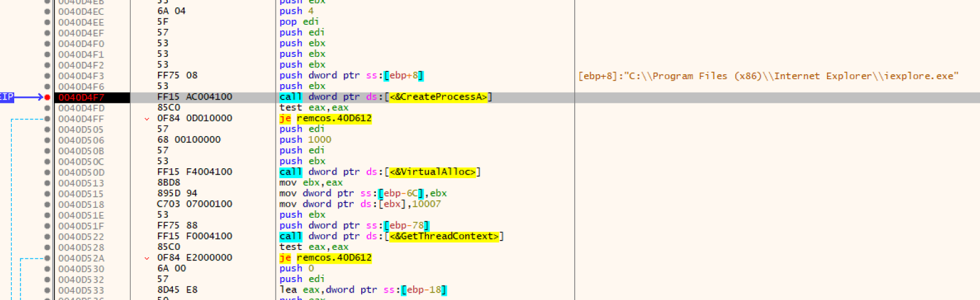Select je remcos.40D612 at 0040D4FF
Image resolution: width=980 pixels, height=300 pixels.
click(325, 118)
